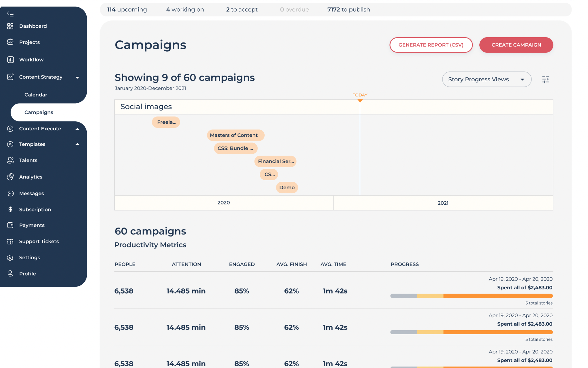The width and height of the screenshot is (588, 368).
Task: Open Settings in the sidebar
Action: click(29, 258)
